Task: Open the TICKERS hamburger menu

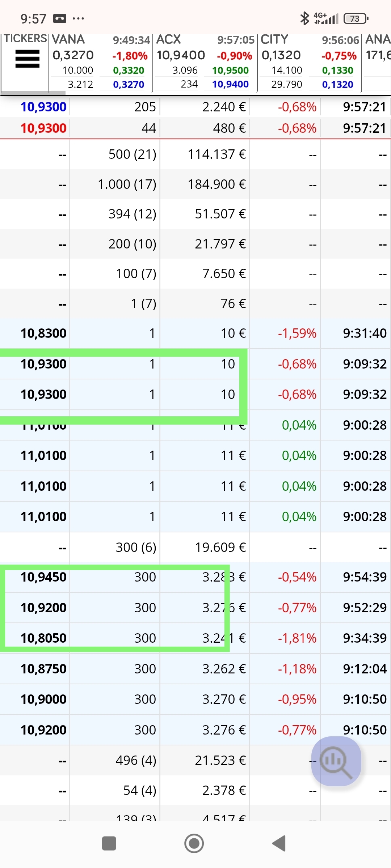Action: pos(28,59)
